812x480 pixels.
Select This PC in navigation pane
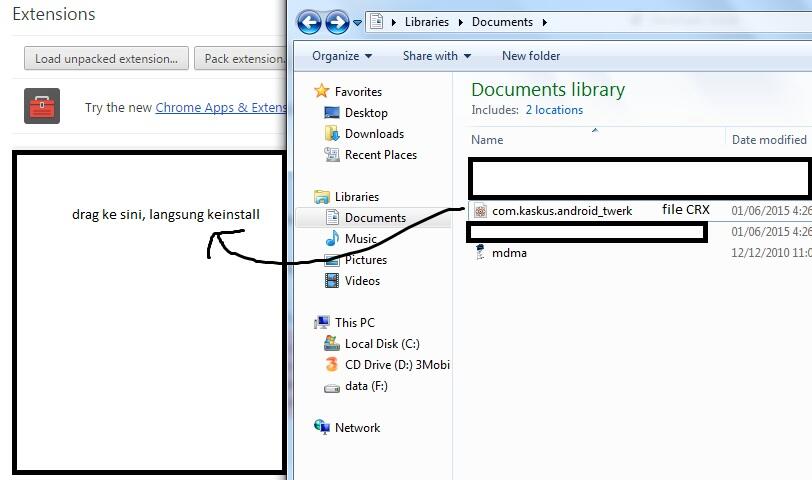click(x=355, y=323)
